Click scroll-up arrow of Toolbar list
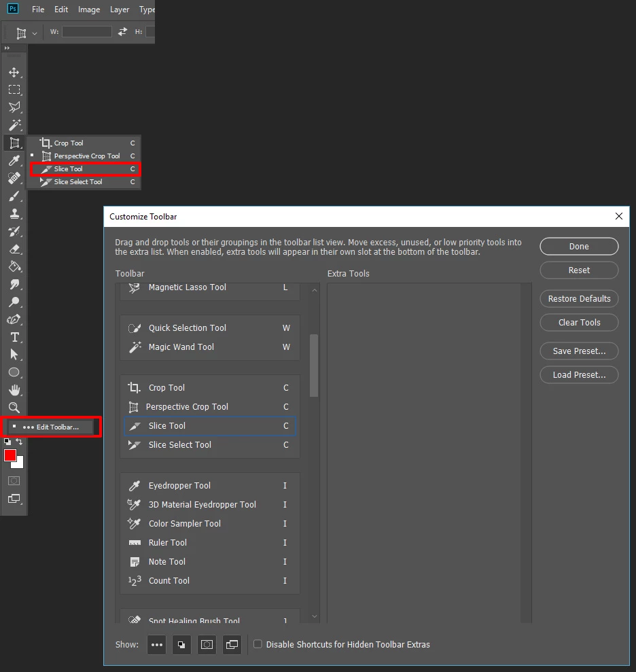The width and height of the screenshot is (636, 672). (x=315, y=290)
